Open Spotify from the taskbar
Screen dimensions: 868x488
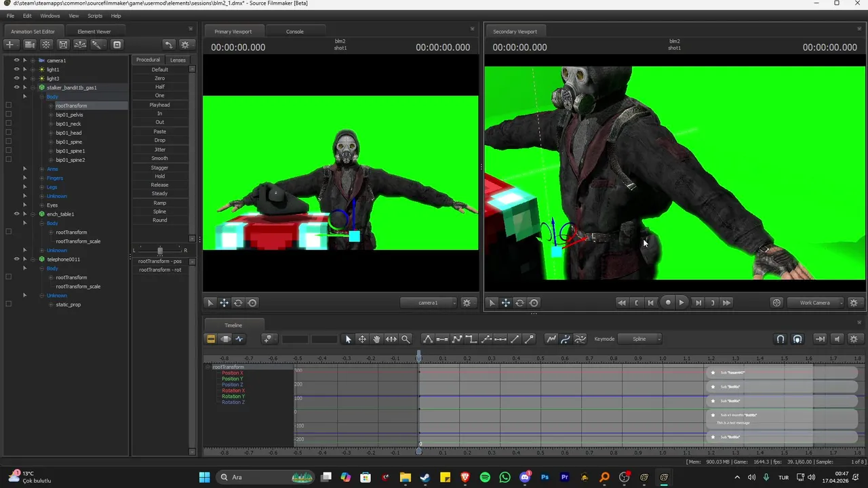click(x=485, y=477)
